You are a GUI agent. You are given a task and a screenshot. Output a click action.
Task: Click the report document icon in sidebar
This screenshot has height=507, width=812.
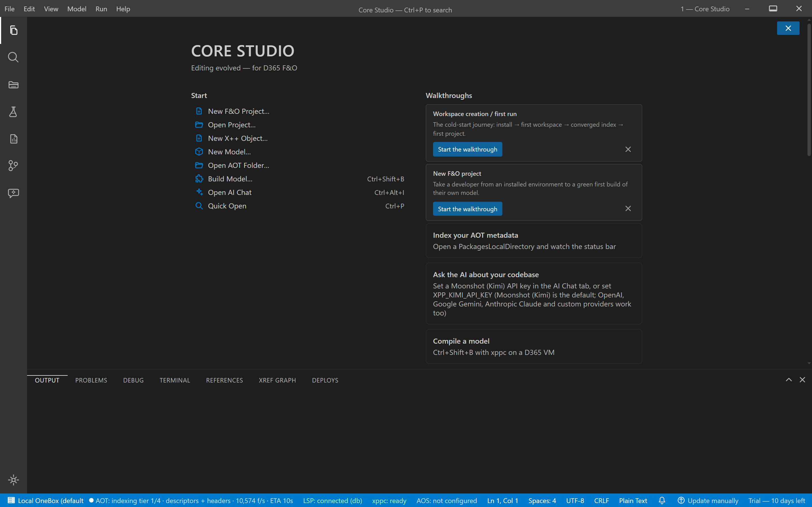14,139
